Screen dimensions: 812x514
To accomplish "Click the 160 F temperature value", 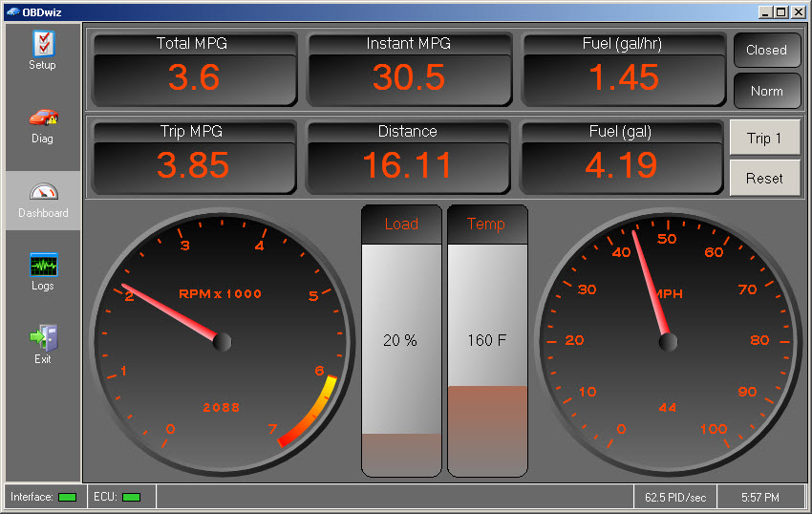I will coord(487,340).
